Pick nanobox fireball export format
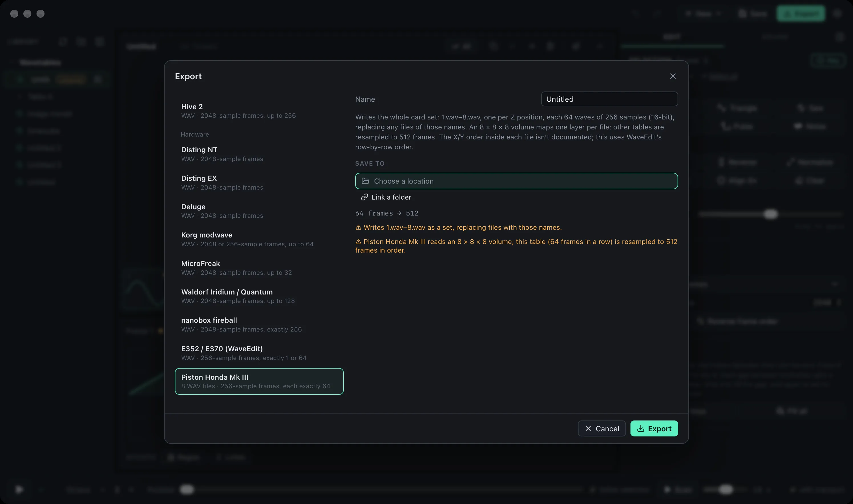The height and width of the screenshot is (504, 853). (259, 324)
